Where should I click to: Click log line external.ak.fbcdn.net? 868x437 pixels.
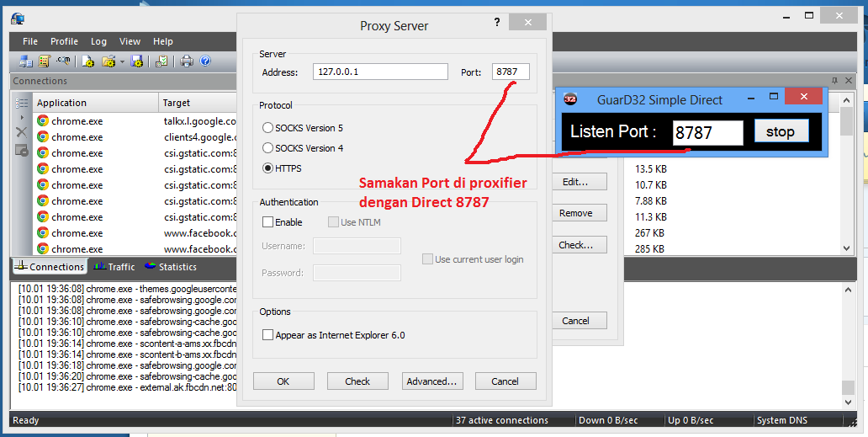[x=127, y=387]
